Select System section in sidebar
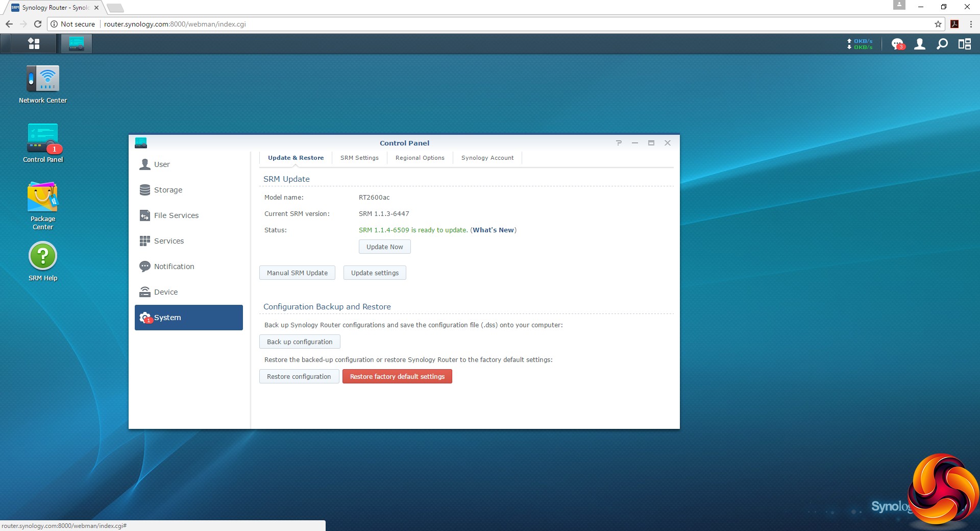 [189, 318]
